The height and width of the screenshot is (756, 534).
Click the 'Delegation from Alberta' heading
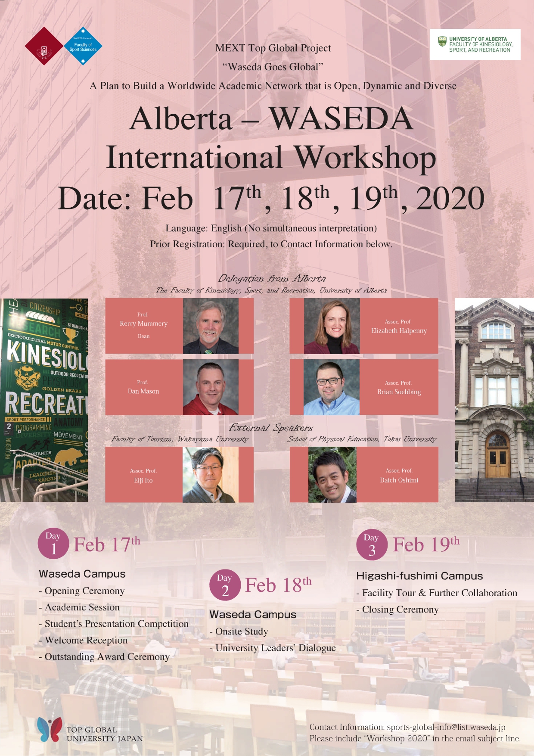click(x=272, y=279)
